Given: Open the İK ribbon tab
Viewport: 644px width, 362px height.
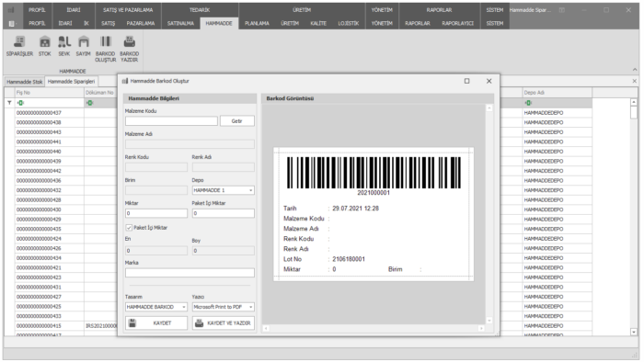Looking at the screenshot, I should [86, 23].
